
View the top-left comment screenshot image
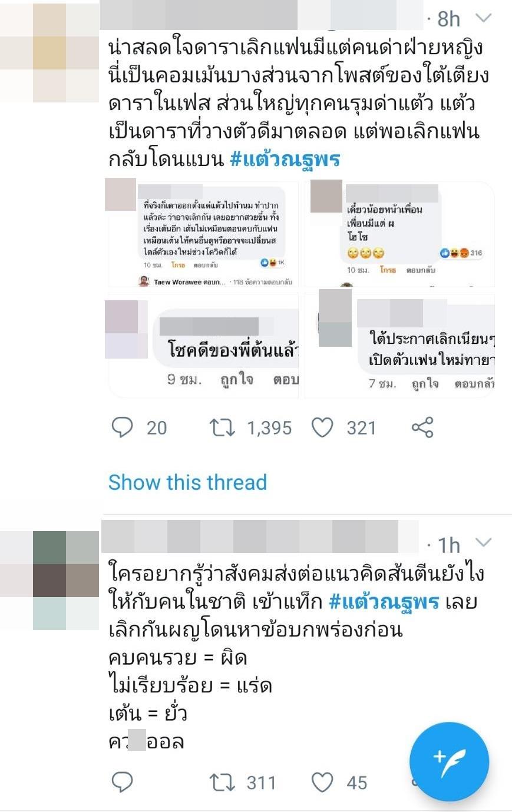(x=203, y=234)
